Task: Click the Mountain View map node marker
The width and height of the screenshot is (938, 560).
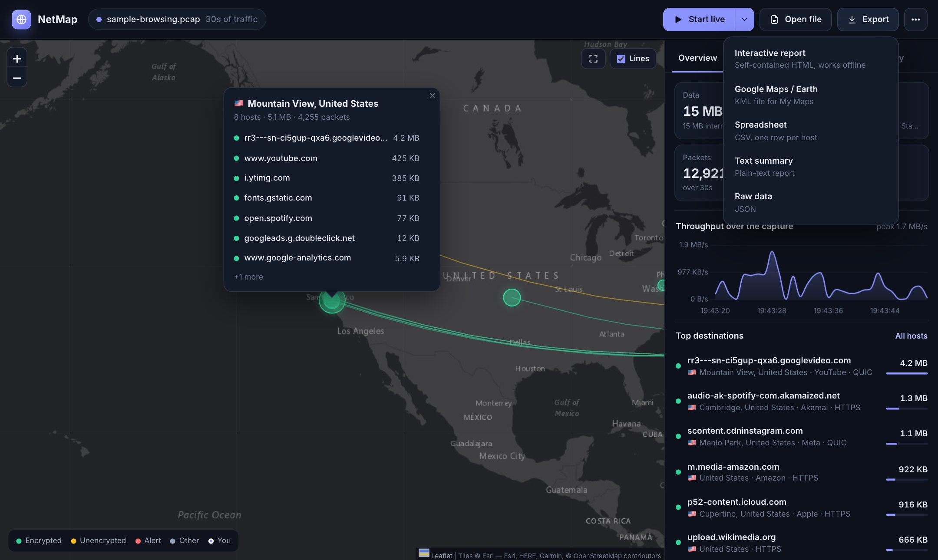Action: [332, 300]
